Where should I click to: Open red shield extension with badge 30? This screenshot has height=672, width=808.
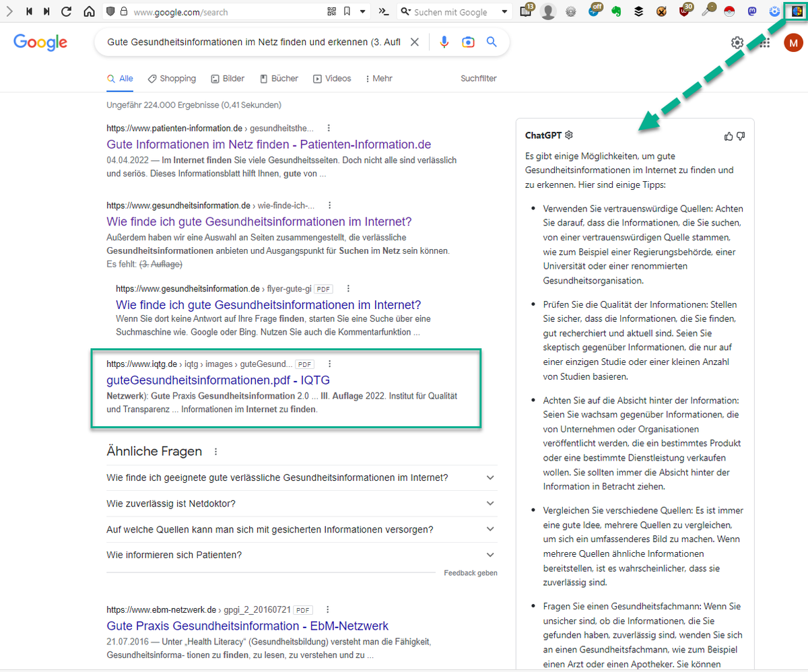(x=685, y=11)
